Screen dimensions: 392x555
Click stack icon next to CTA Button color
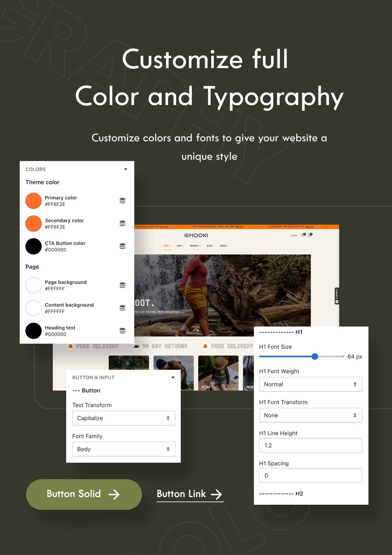[122, 246]
